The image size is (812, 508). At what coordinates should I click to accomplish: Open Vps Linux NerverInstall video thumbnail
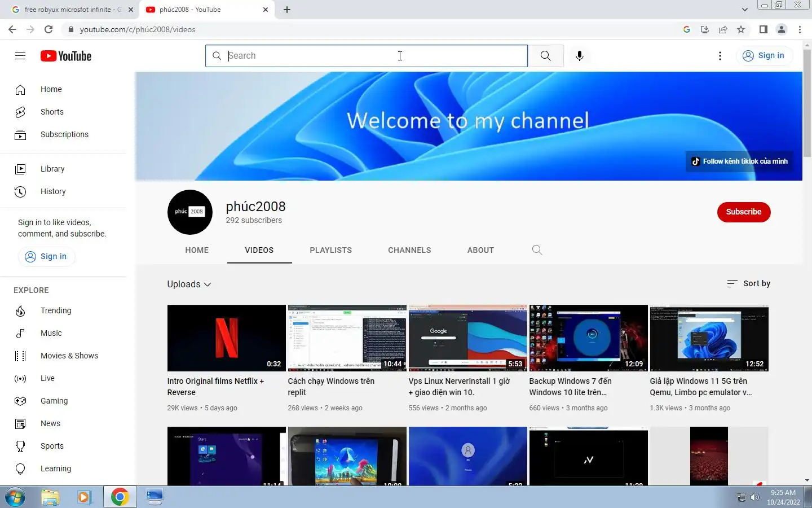(x=468, y=338)
